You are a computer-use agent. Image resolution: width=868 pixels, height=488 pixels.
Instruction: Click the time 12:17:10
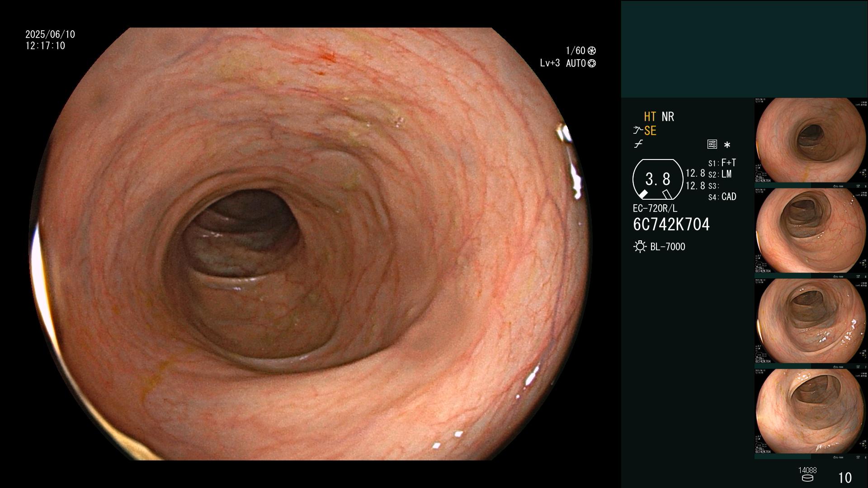coord(45,46)
